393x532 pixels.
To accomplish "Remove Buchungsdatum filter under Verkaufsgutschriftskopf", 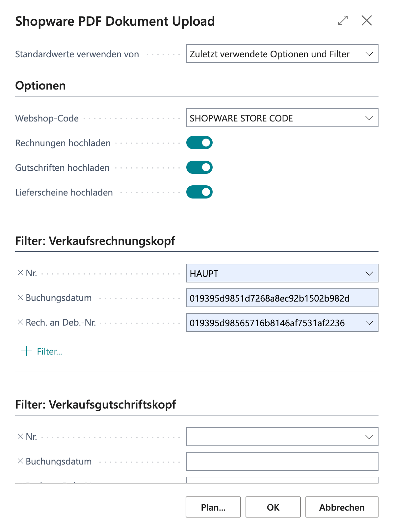I will [20, 461].
